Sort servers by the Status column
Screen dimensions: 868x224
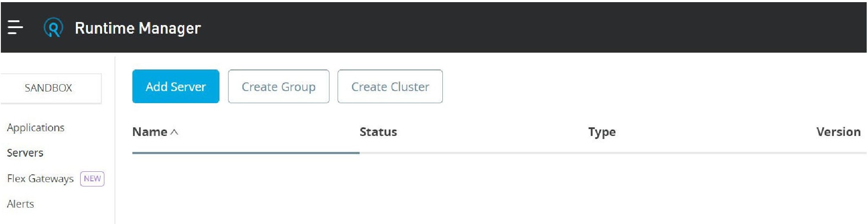coord(378,132)
